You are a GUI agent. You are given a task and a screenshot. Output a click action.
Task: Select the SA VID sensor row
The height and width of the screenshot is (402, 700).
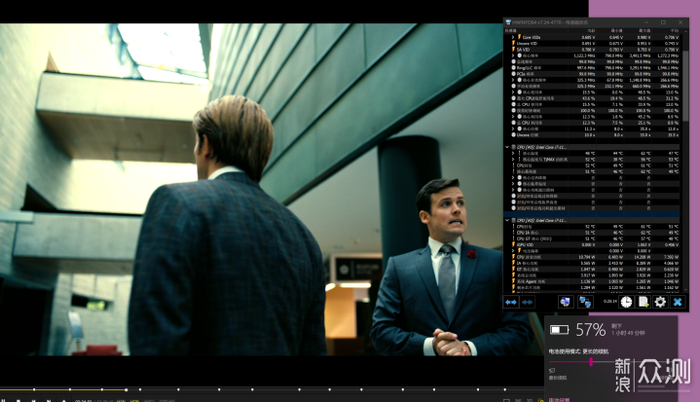click(540, 49)
